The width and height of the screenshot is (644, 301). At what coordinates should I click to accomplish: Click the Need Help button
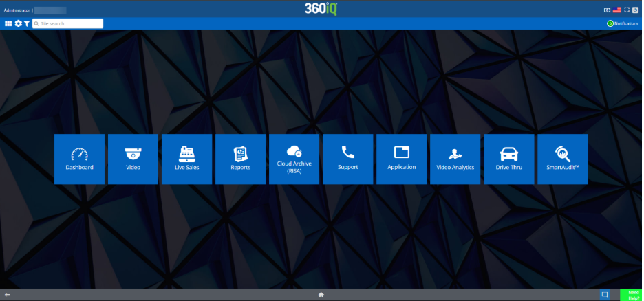click(631, 294)
